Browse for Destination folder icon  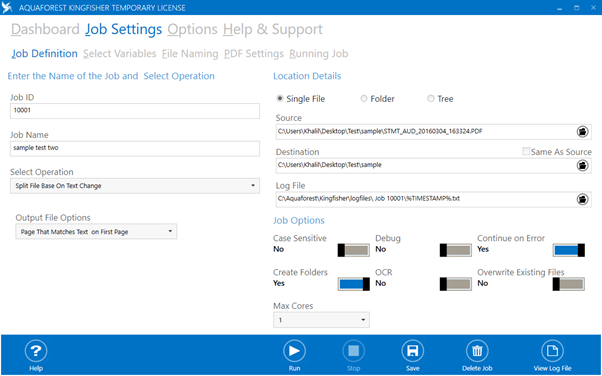point(582,166)
